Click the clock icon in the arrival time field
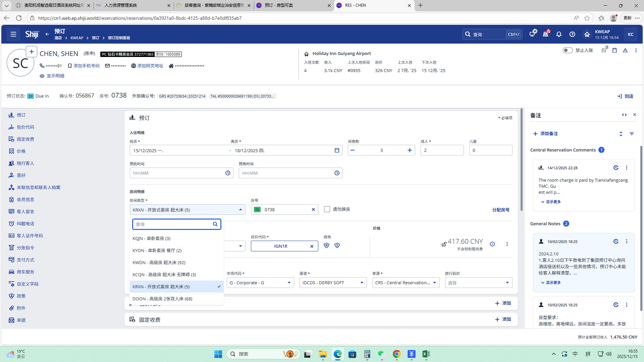The image size is (644, 362). point(228,173)
